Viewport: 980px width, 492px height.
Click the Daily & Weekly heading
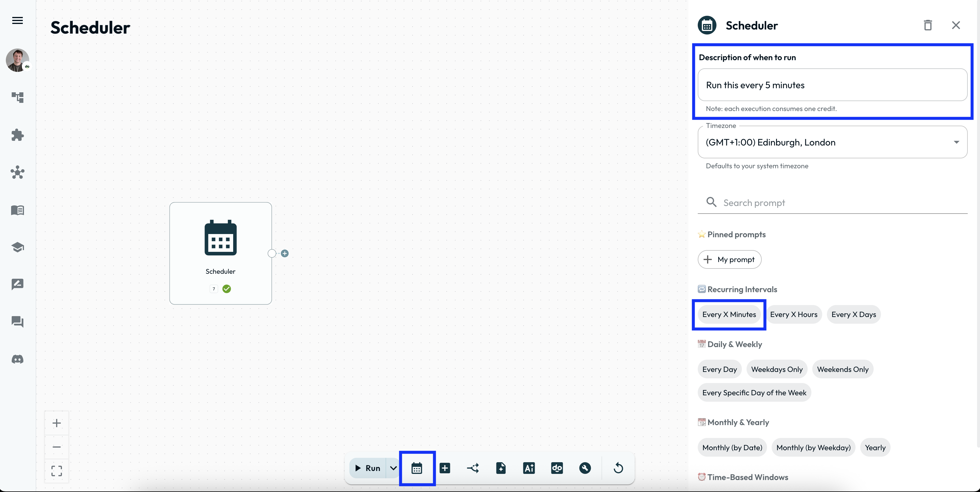[x=735, y=344]
